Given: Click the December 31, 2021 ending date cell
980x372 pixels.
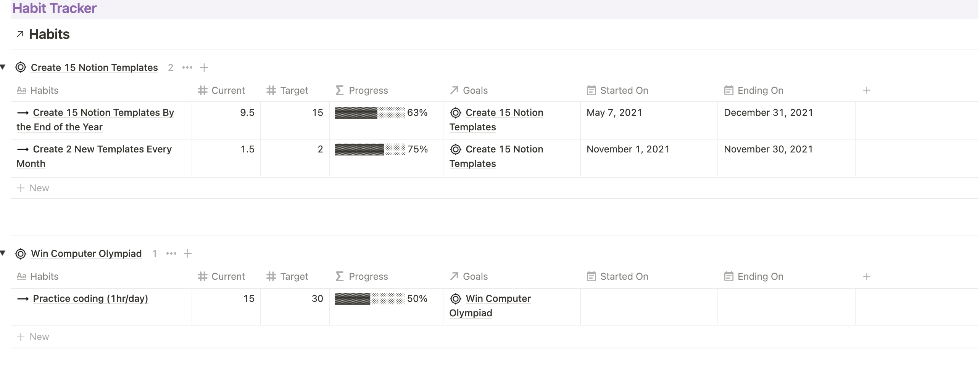Looking at the screenshot, I should click(768, 113).
